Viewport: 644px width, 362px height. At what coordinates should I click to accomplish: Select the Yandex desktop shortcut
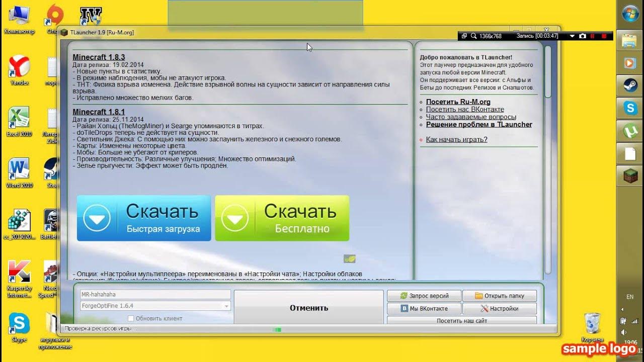pyautogui.click(x=19, y=70)
